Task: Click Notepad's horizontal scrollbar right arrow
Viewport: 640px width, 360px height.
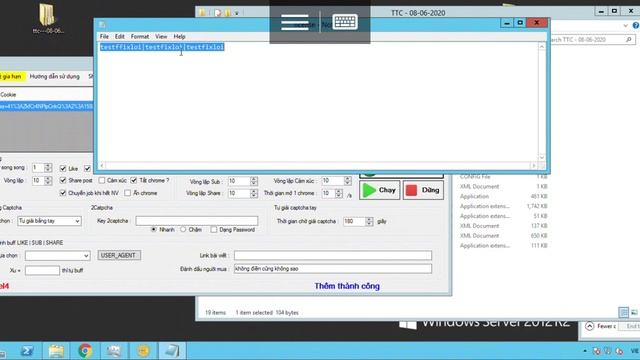Action: pos(533,165)
